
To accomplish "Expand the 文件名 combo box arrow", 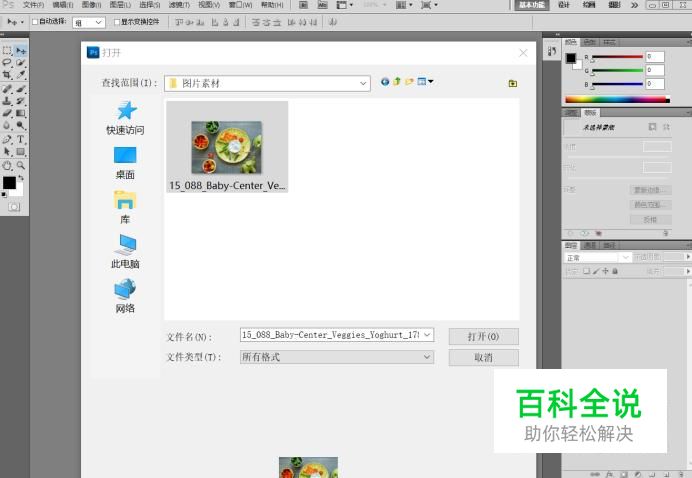I will pyautogui.click(x=427, y=335).
